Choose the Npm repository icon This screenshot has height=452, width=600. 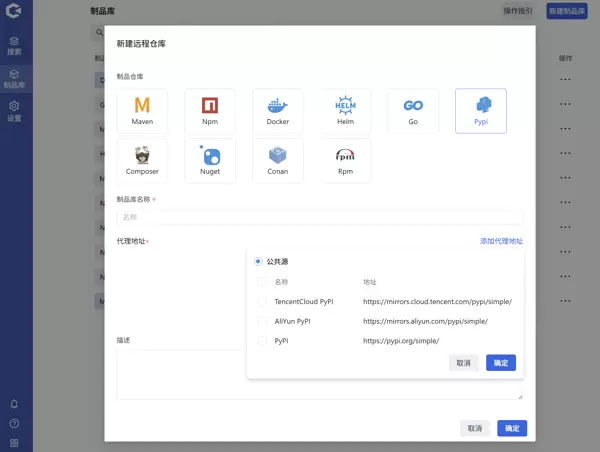pos(210,111)
